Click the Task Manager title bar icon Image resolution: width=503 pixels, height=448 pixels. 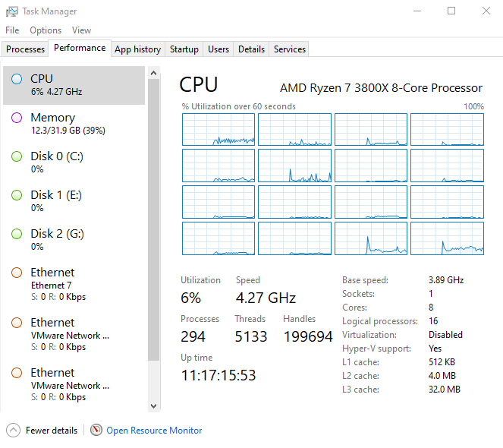[x=11, y=11]
